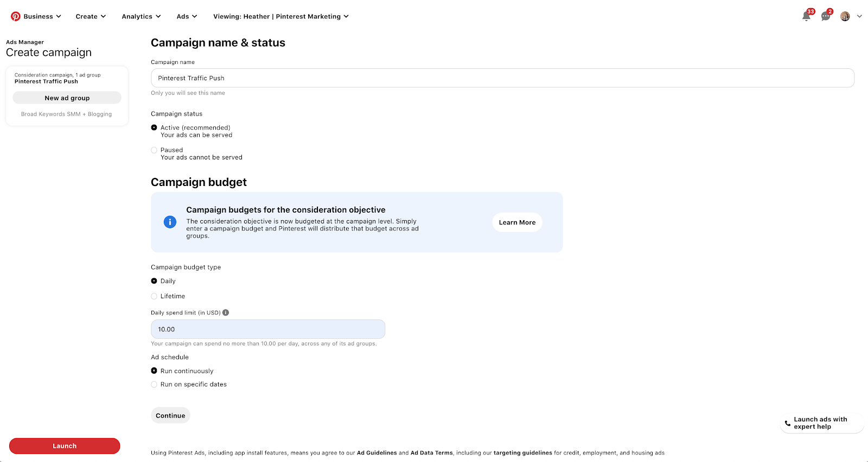The width and height of the screenshot is (868, 462).
Task: Choose Daily budget type
Action: [154, 281]
